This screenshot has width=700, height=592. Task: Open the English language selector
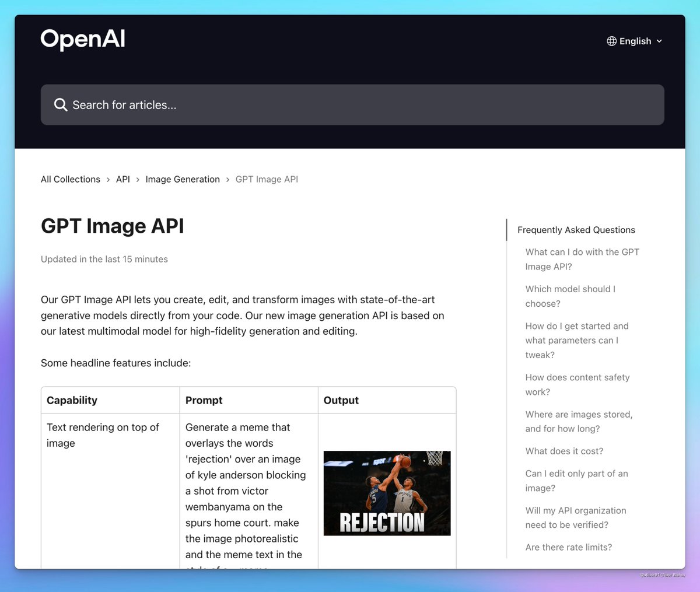coord(635,41)
